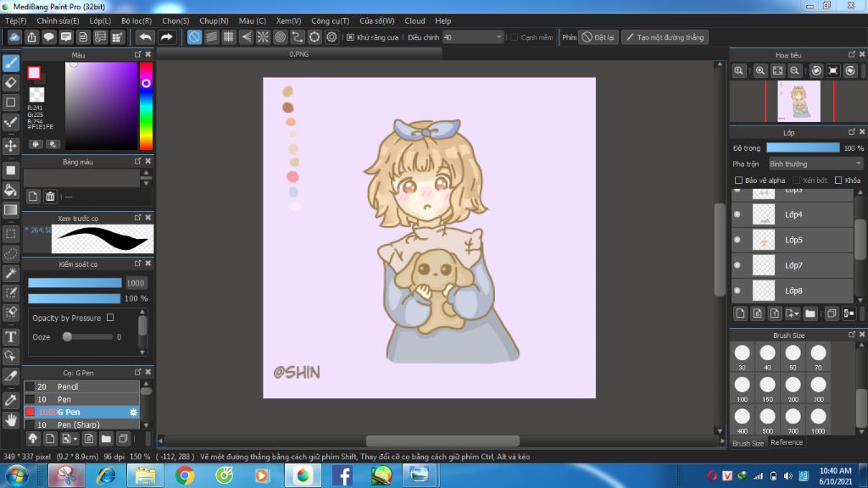Delete palette color with trash icon
This screenshot has height=488, width=868.
(50, 197)
